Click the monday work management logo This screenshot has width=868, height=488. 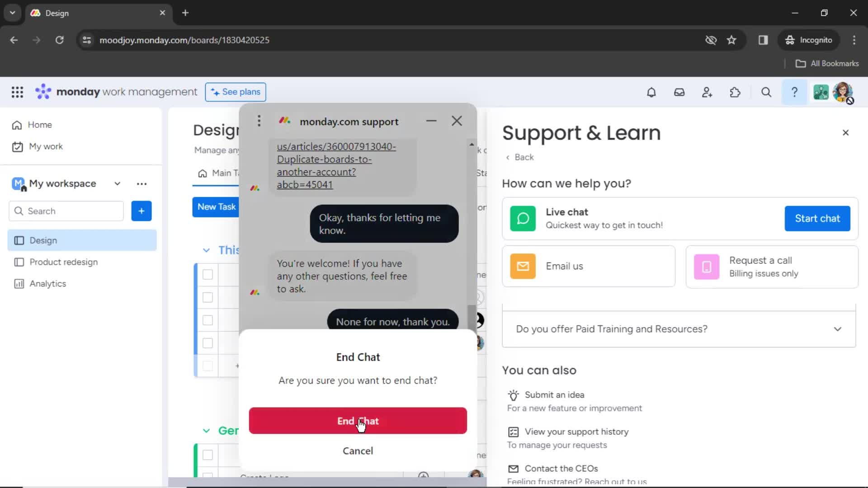116,92
